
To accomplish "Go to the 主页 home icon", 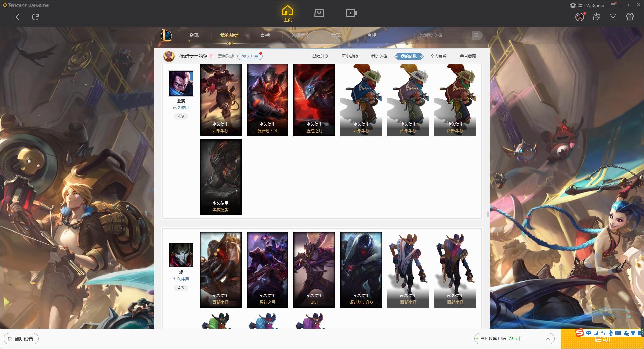I will tap(287, 14).
